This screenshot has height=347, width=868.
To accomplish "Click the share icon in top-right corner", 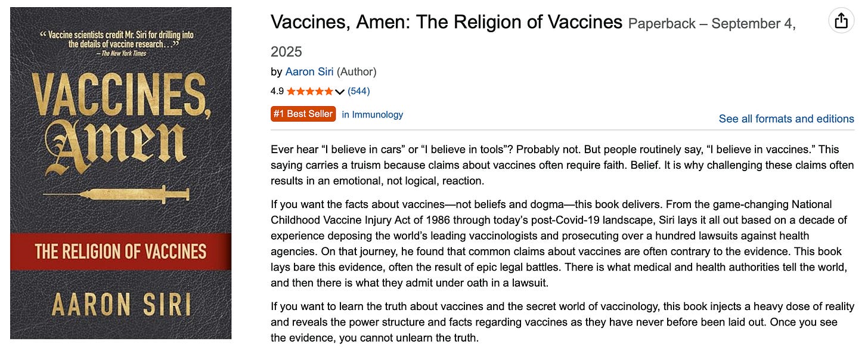I will [841, 21].
